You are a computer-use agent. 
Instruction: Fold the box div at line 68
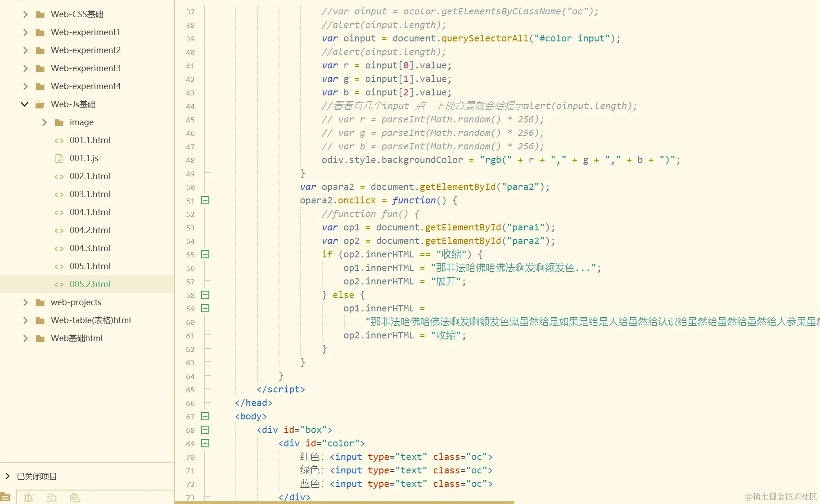(205, 430)
